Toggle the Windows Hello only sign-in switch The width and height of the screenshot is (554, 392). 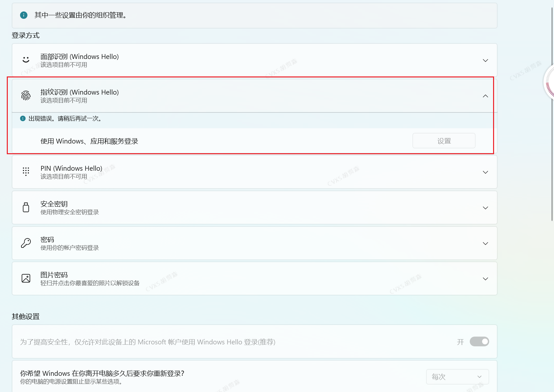pos(479,341)
